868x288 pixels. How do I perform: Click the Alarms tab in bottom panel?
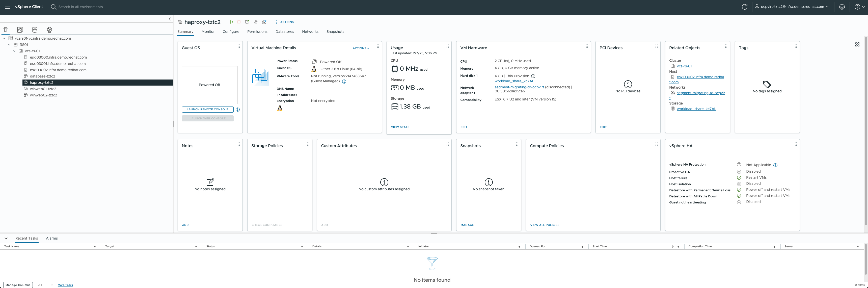(x=51, y=238)
